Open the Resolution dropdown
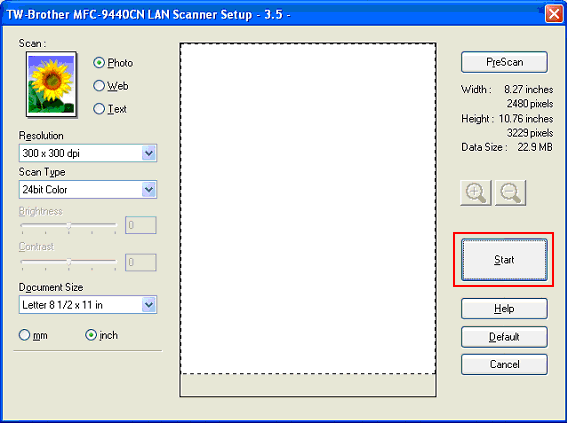The width and height of the screenshot is (567, 423). (x=88, y=153)
